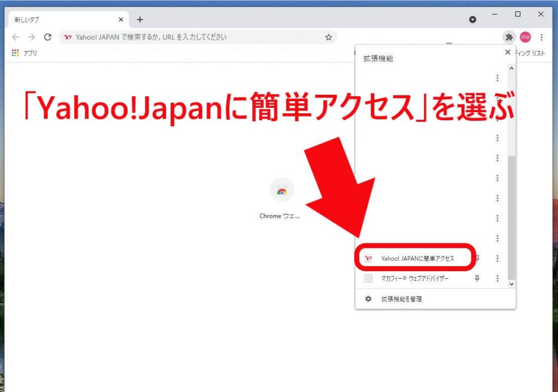Viewport: 558px width, 392px height.
Task: Bookmark the page via the star icon
Action: 329,37
